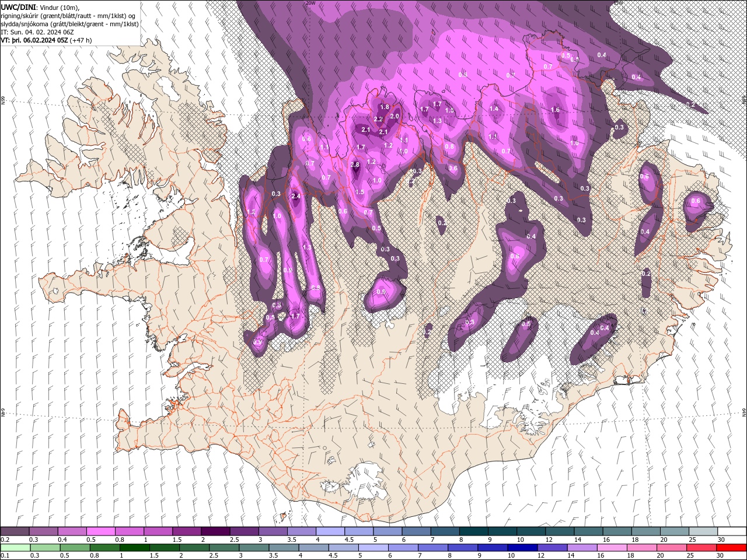Click the '0.1' label in the rain legend
The height and width of the screenshot is (560, 747).
(x=5, y=555)
